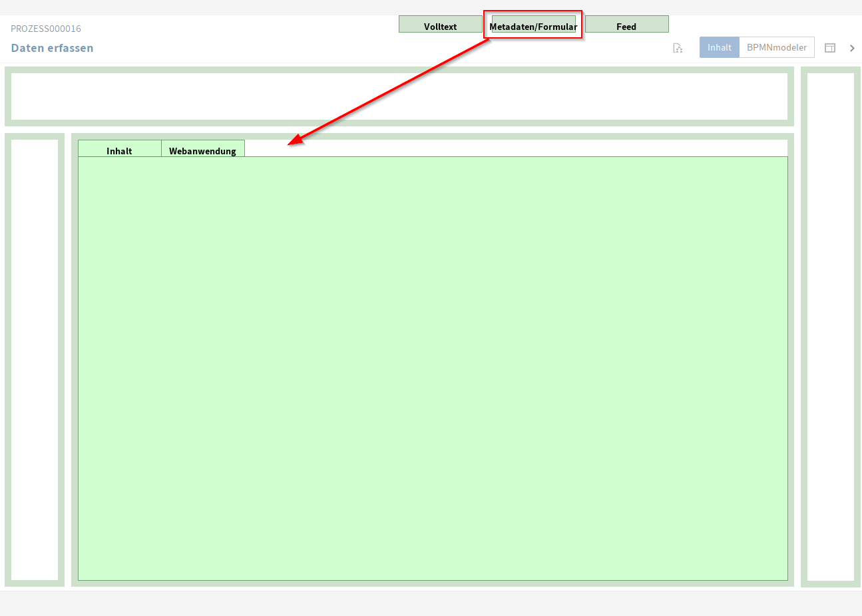Click the document structure icon left of Inhalt
The width and height of the screenshot is (862, 616).
(x=678, y=48)
